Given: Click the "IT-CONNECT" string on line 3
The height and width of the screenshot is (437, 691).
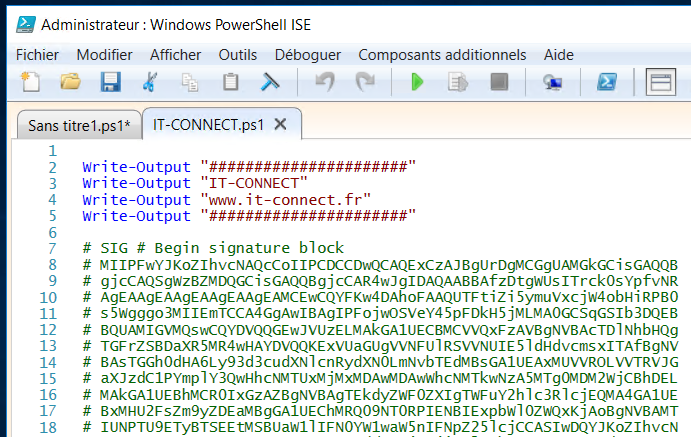Looking at the screenshot, I should point(253,183).
